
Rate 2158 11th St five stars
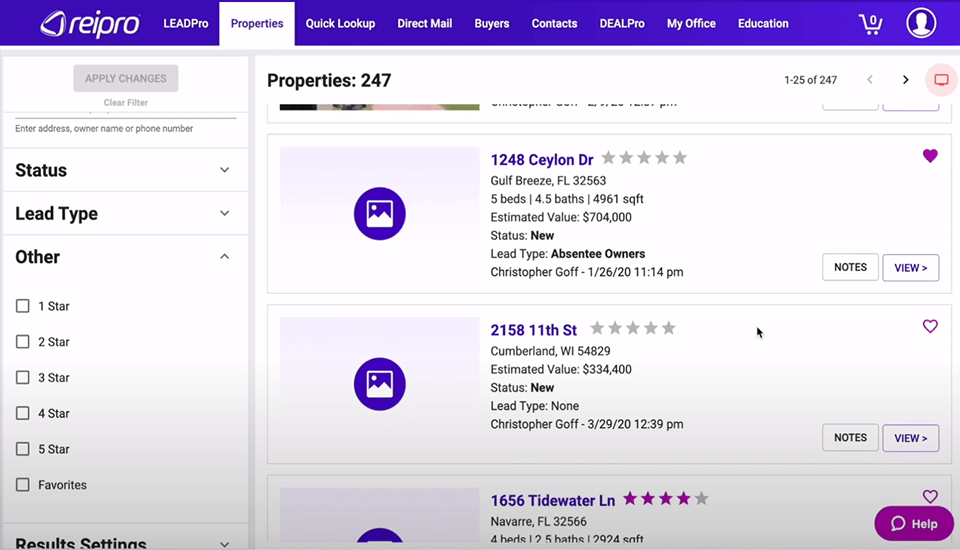(669, 328)
